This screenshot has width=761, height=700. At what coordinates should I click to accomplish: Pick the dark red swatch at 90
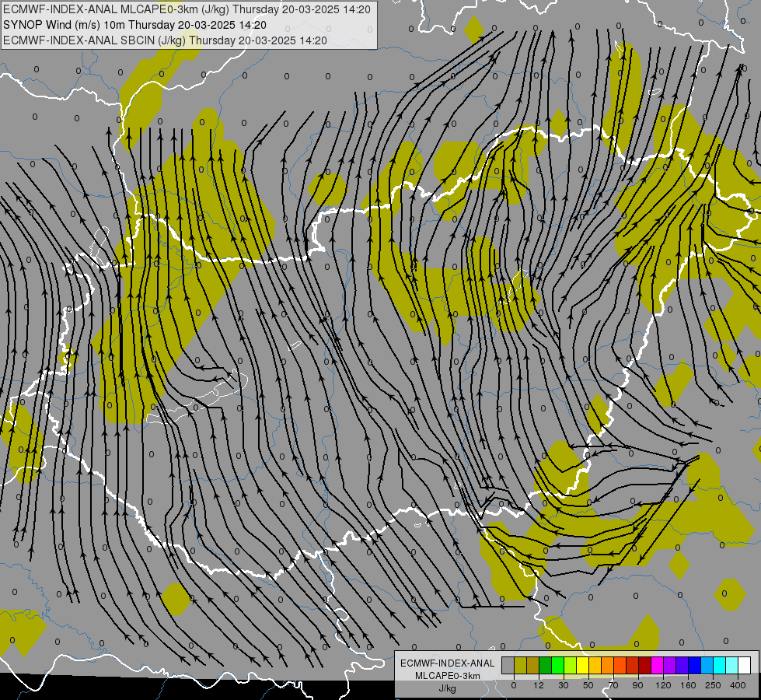click(x=644, y=665)
